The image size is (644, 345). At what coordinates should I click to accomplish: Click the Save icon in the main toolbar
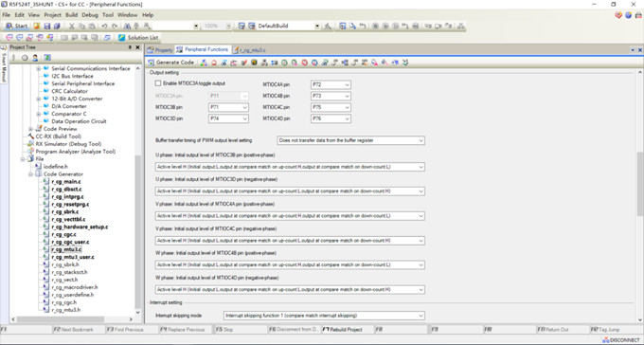[x=46, y=26]
